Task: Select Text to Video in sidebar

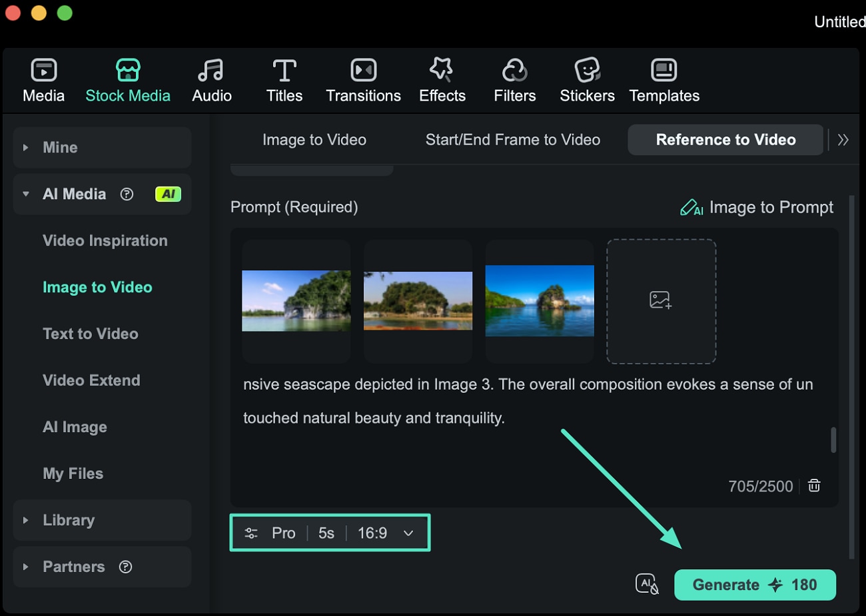Action: pyautogui.click(x=91, y=334)
